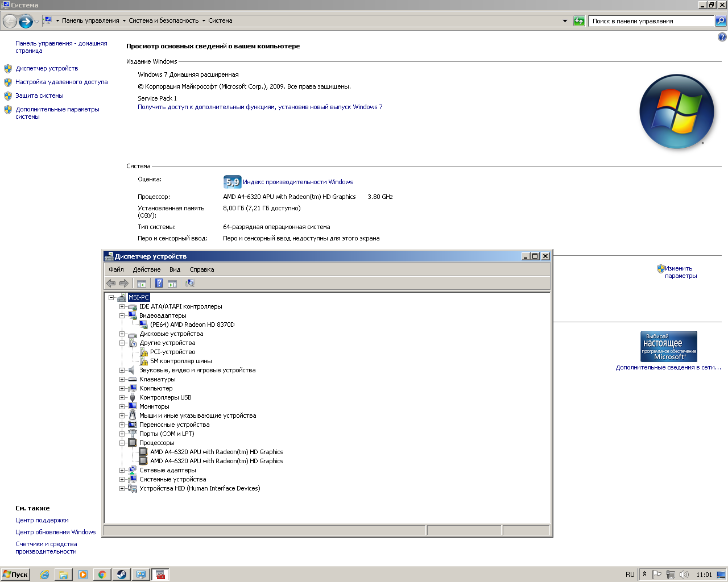
Task: Open Диспетчер устройств link in left sidebar
Action: coord(47,69)
